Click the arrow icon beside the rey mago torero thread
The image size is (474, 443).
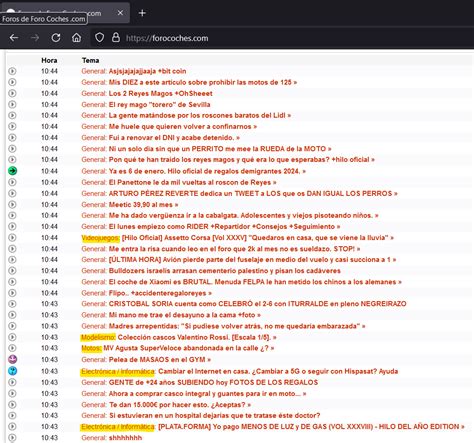point(12,104)
